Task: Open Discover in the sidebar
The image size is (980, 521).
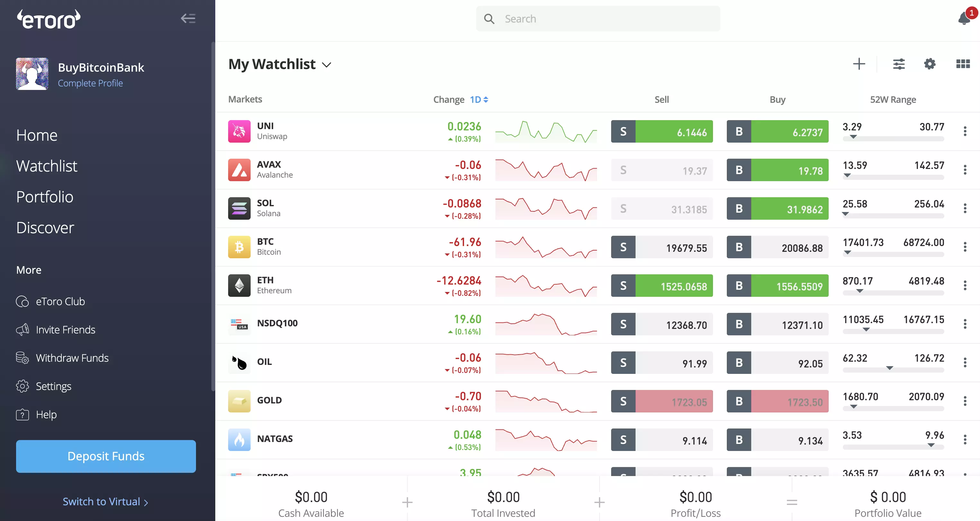Action: 45,228
